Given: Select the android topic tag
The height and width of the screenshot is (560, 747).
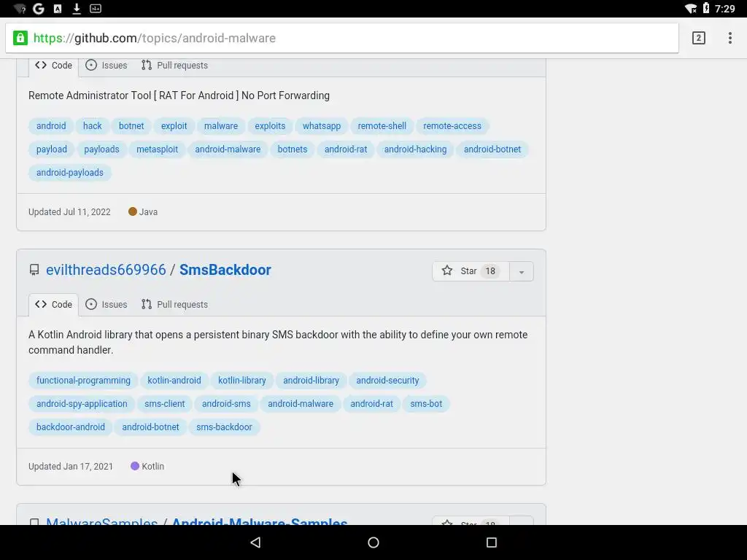Looking at the screenshot, I should click(51, 125).
